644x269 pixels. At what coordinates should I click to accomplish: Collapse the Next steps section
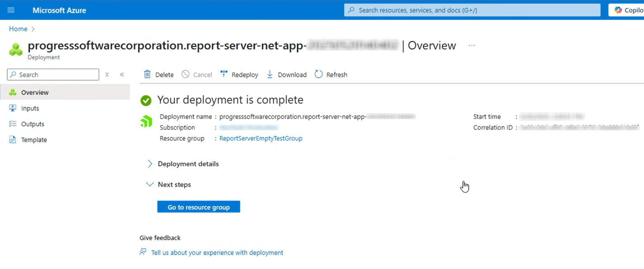point(150,185)
